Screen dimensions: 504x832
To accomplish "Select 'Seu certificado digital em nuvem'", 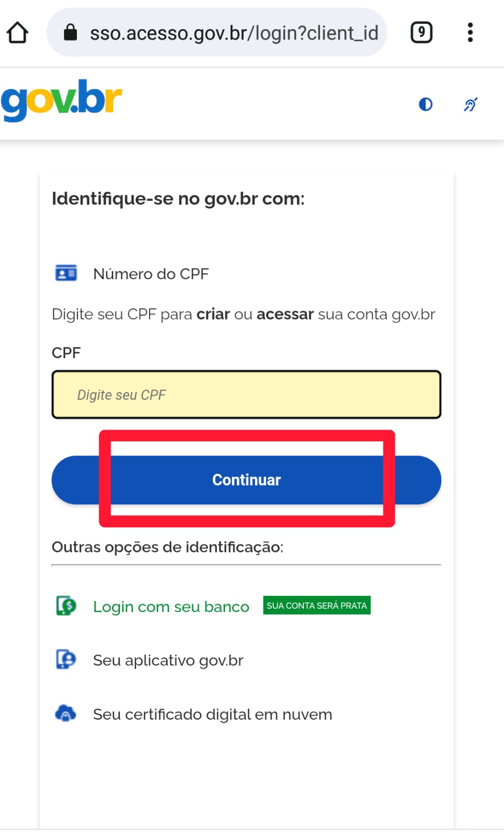I will [213, 713].
